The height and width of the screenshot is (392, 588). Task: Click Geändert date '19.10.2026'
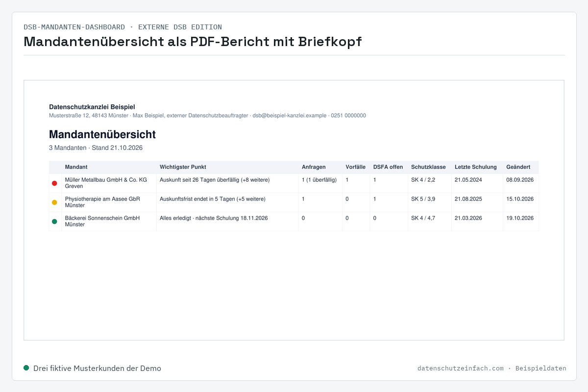(520, 218)
